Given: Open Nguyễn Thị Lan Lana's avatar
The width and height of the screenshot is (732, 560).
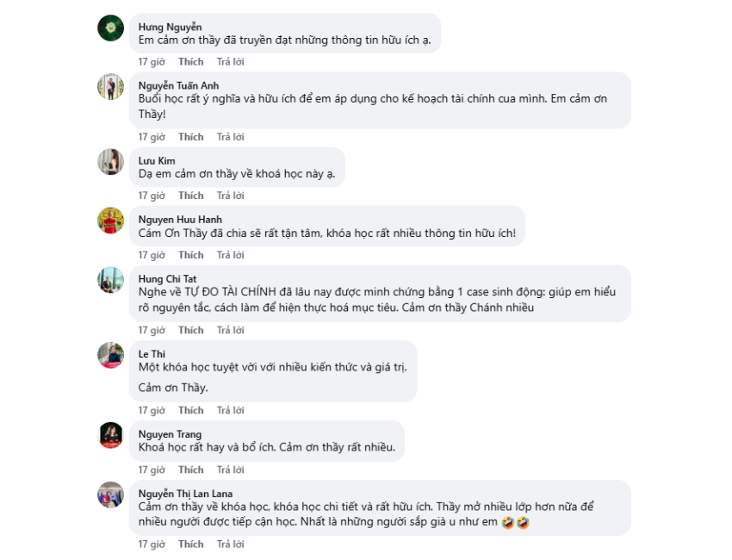Looking at the screenshot, I should [110, 495].
